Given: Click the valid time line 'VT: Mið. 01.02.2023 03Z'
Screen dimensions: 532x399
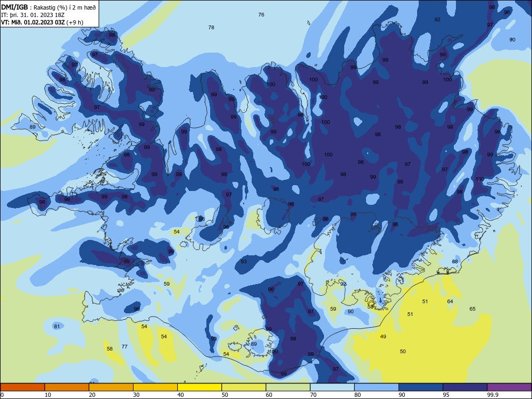Looking at the screenshot, I should tap(33, 22).
